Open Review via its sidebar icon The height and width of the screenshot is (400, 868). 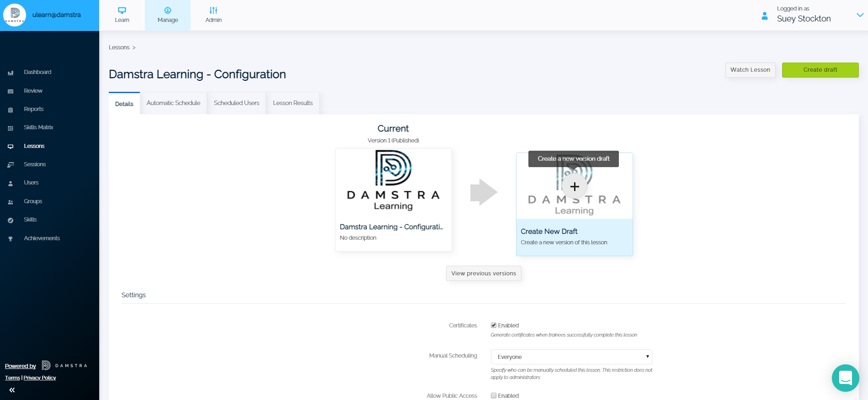(11, 91)
